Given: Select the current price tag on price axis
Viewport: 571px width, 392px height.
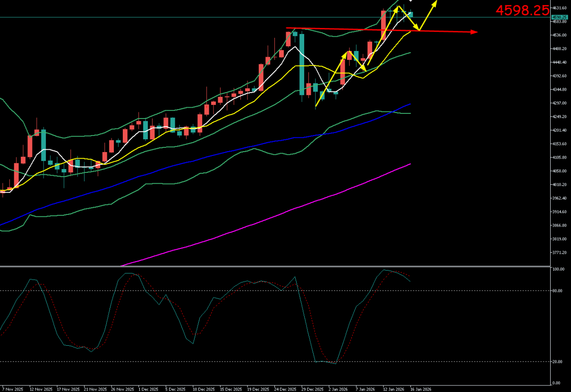Looking at the screenshot, I should [x=559, y=17].
